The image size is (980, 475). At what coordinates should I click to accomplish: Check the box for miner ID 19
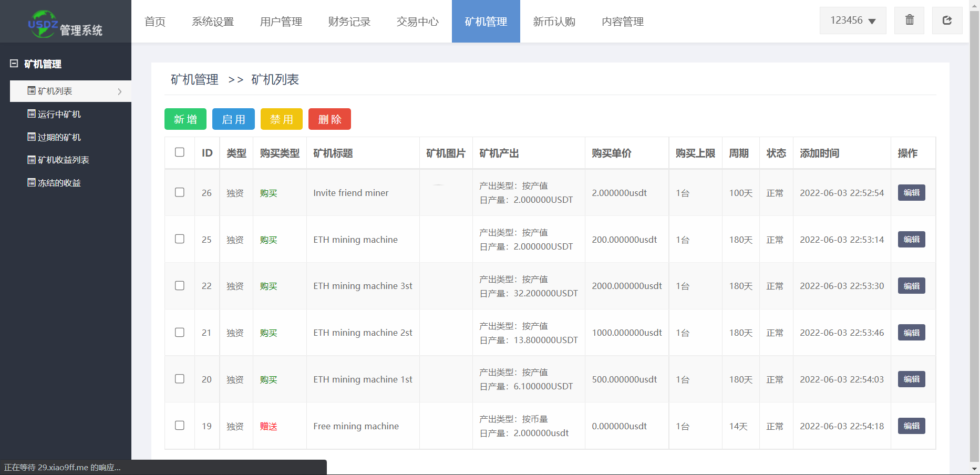pyautogui.click(x=180, y=426)
